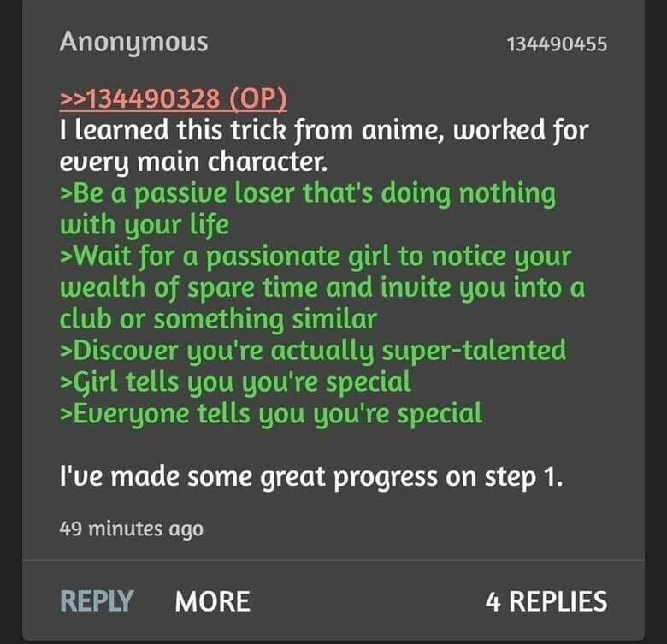
Task: Open the MORE options menu
Action: pyautogui.click(x=212, y=601)
